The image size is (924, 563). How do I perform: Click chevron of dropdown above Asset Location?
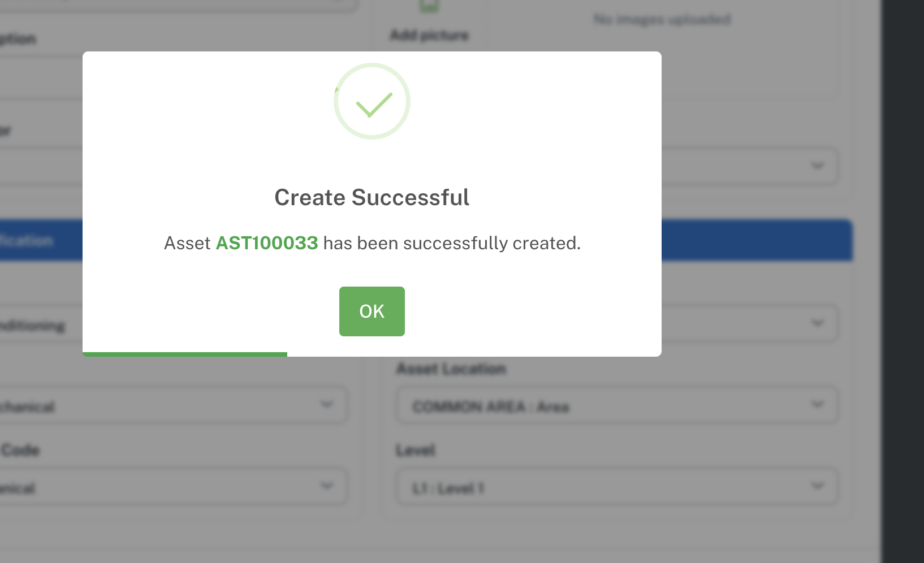pos(817,323)
